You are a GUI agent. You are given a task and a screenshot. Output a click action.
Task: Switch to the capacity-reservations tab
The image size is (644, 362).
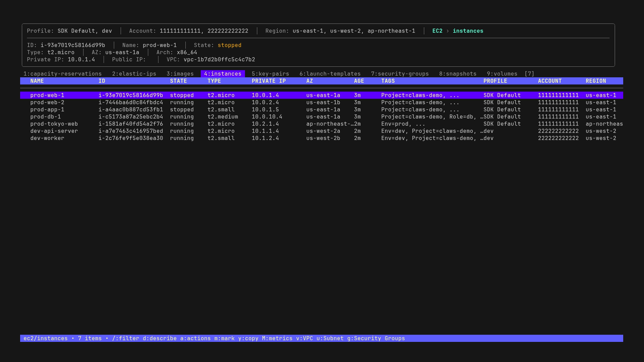pos(62,74)
